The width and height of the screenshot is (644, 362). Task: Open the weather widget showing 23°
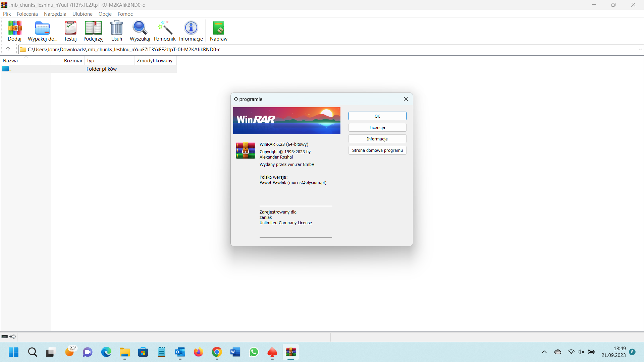click(x=70, y=351)
